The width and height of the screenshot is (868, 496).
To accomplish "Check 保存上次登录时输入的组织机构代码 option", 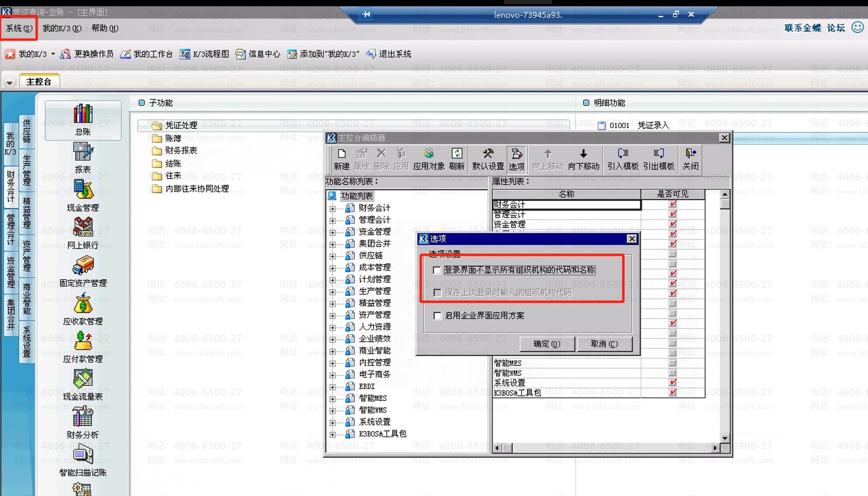I will [437, 293].
